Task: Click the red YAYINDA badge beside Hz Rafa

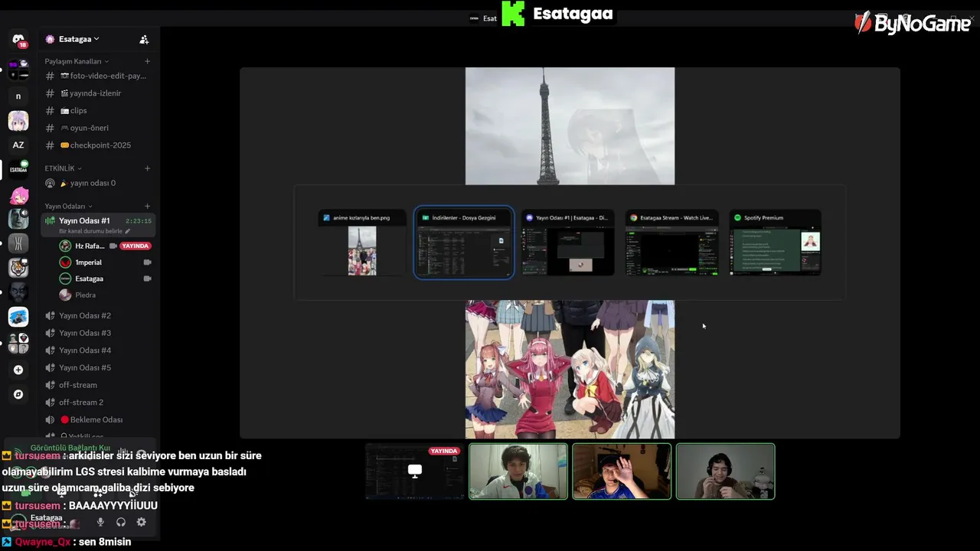Action: click(x=136, y=246)
